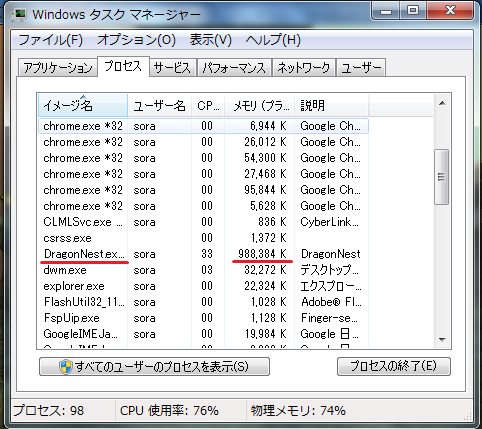Minimize the Task Manager window

[386, 11]
